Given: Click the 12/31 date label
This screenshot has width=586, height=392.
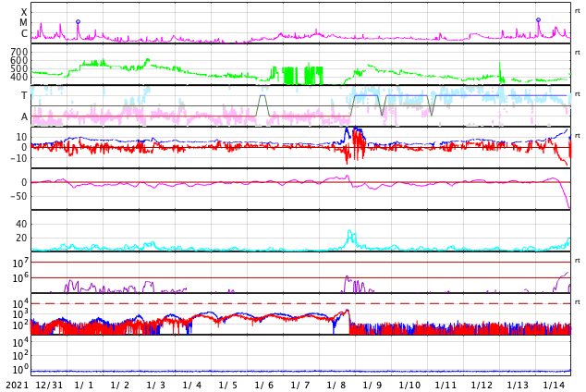Looking at the screenshot, I should tap(49, 386).
